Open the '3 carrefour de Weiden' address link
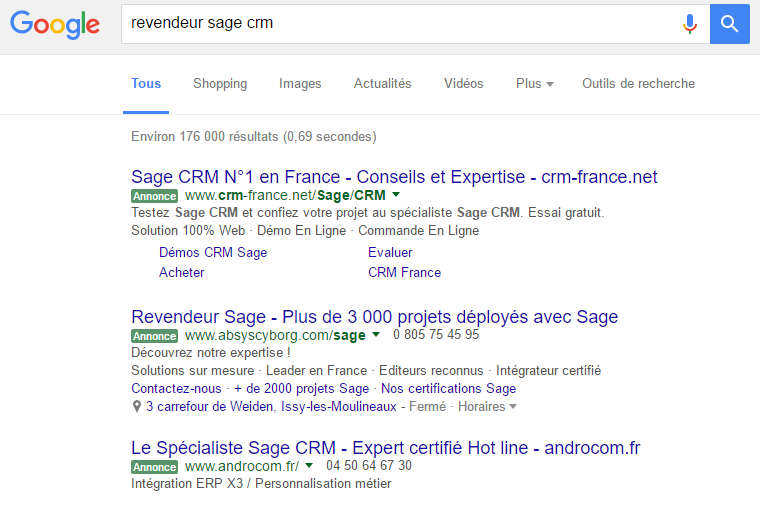This screenshot has height=506, width=760. 271,407
